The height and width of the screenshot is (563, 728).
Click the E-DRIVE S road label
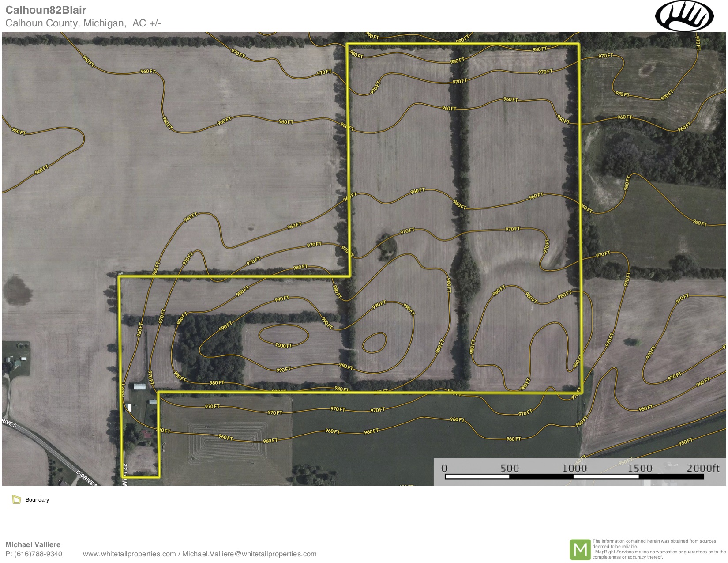click(86, 479)
